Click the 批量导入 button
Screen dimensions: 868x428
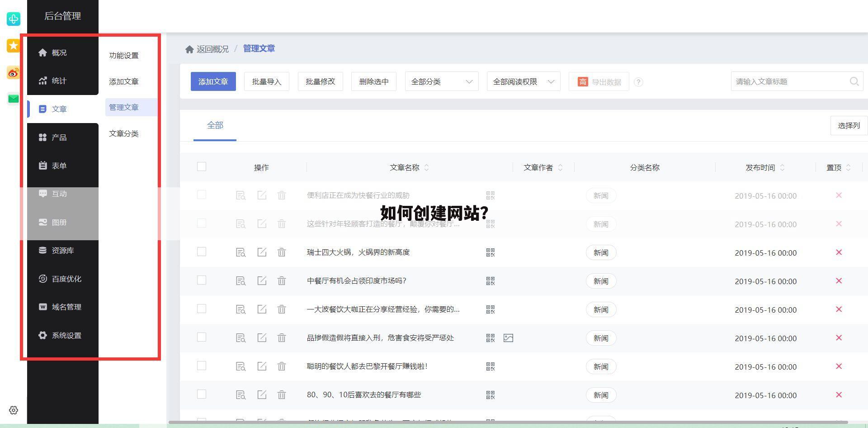click(x=267, y=81)
